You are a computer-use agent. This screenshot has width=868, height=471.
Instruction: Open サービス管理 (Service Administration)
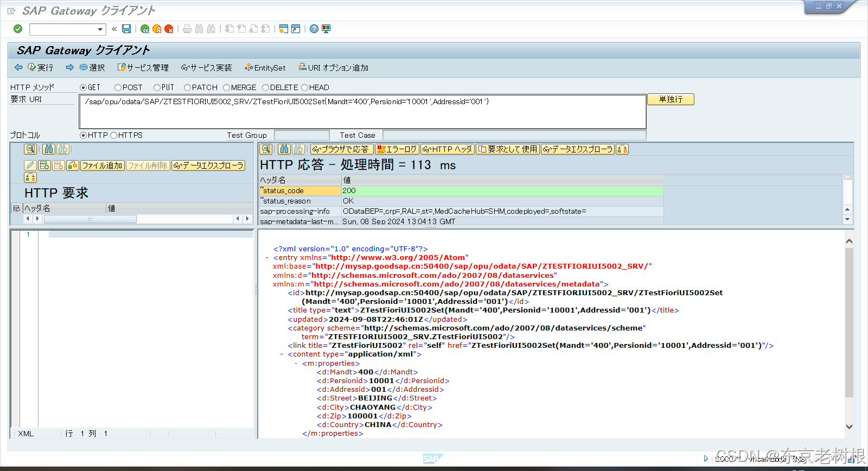pos(143,68)
